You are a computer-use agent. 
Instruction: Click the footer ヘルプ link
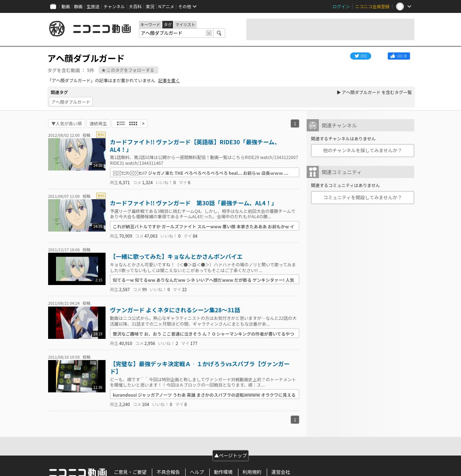tap(197, 472)
